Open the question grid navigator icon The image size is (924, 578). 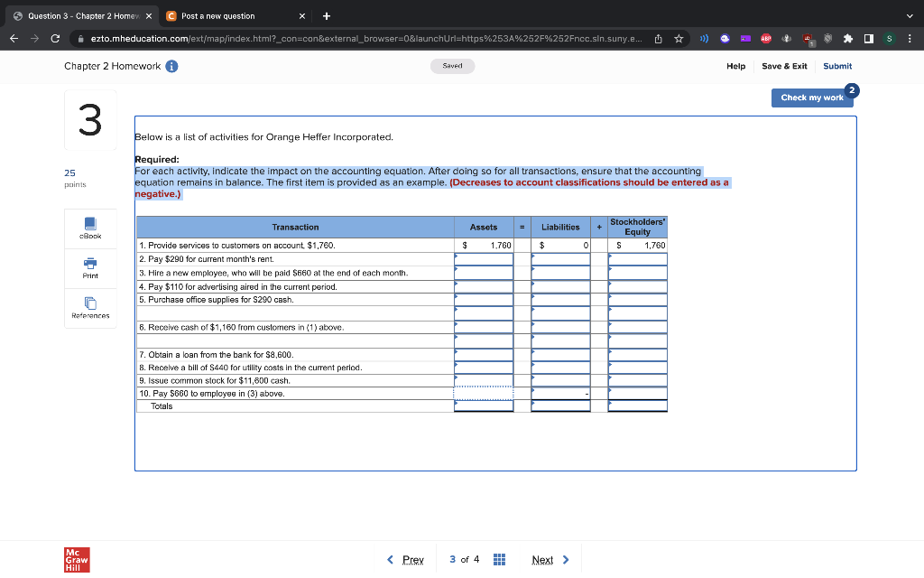point(499,559)
